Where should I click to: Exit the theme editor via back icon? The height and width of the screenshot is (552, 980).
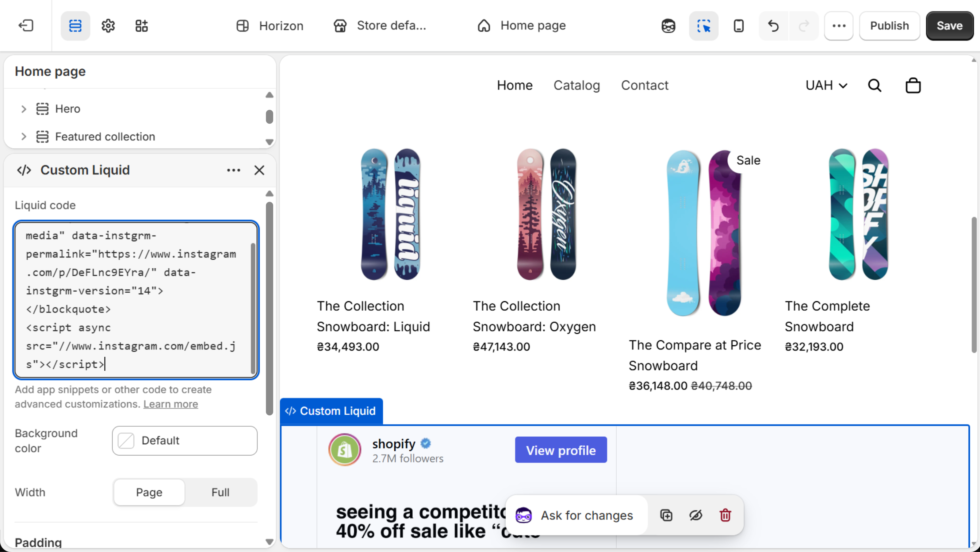(x=26, y=25)
